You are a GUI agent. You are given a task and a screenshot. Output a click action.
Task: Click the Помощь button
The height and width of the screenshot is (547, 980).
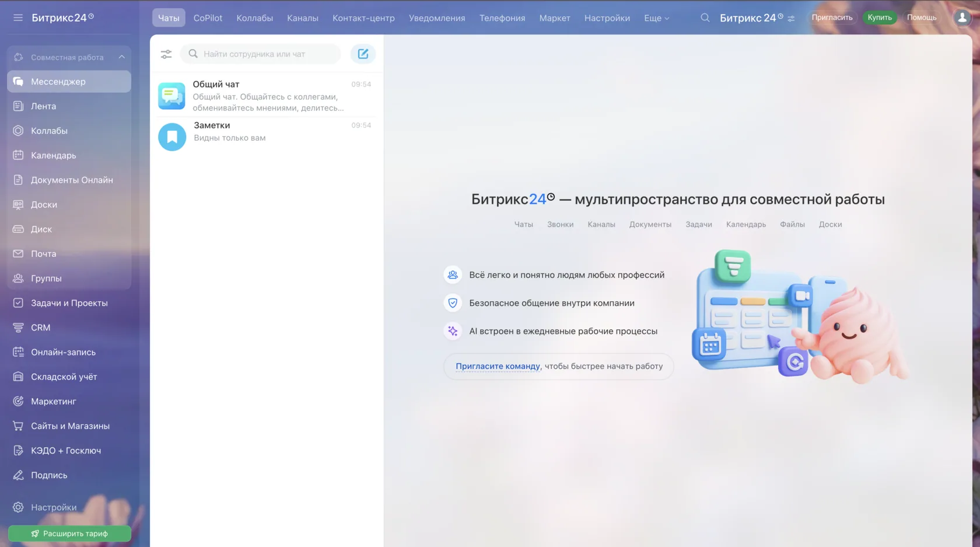(922, 18)
